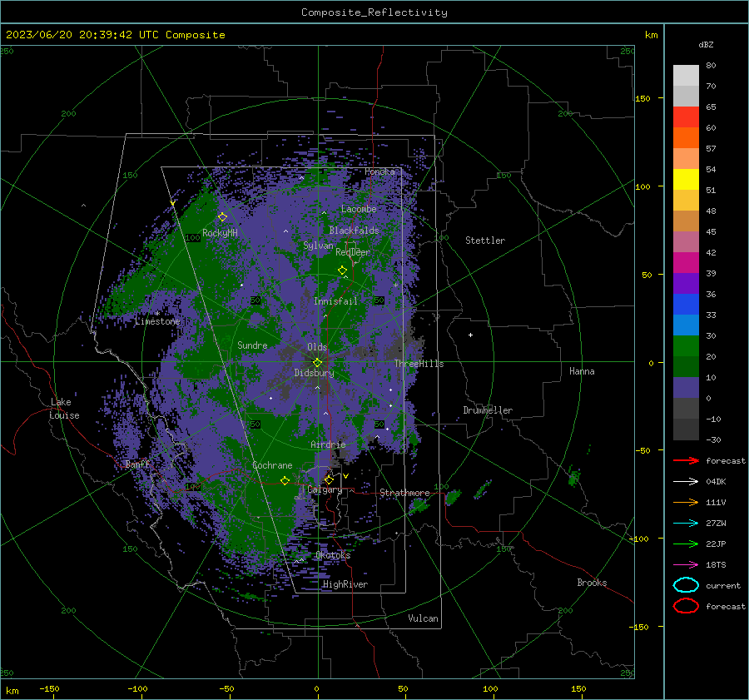Screen dimensions: 749x700
Task: Click the HighRiver town label
Action: [345, 584]
